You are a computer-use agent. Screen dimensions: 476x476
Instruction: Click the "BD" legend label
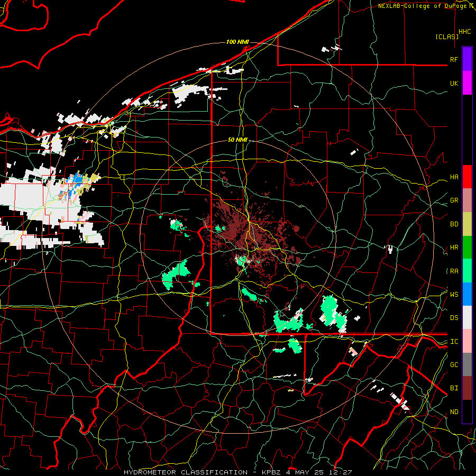(454, 224)
